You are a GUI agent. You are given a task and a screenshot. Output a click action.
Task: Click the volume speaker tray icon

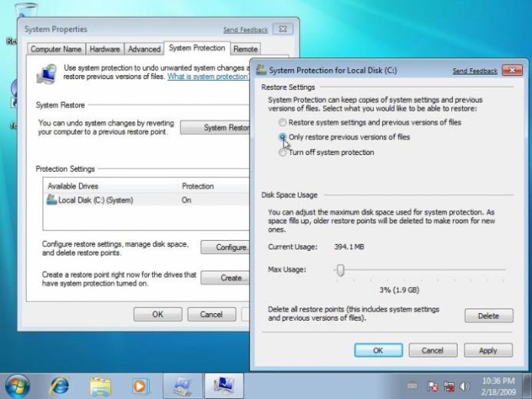[x=464, y=387]
